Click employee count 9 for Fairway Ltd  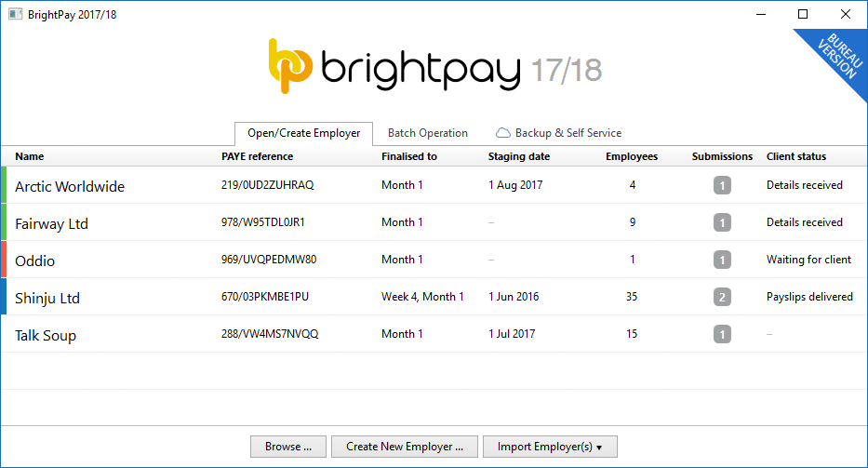click(x=633, y=222)
